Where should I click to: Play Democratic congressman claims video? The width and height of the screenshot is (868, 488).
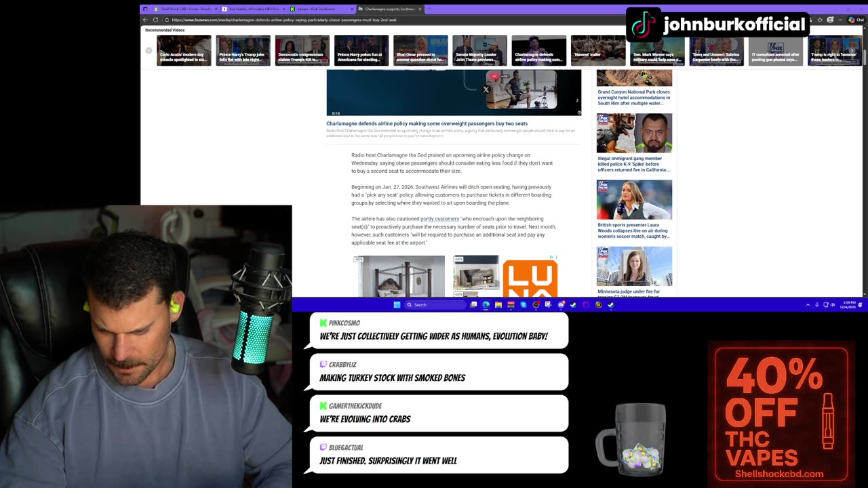coord(302,50)
